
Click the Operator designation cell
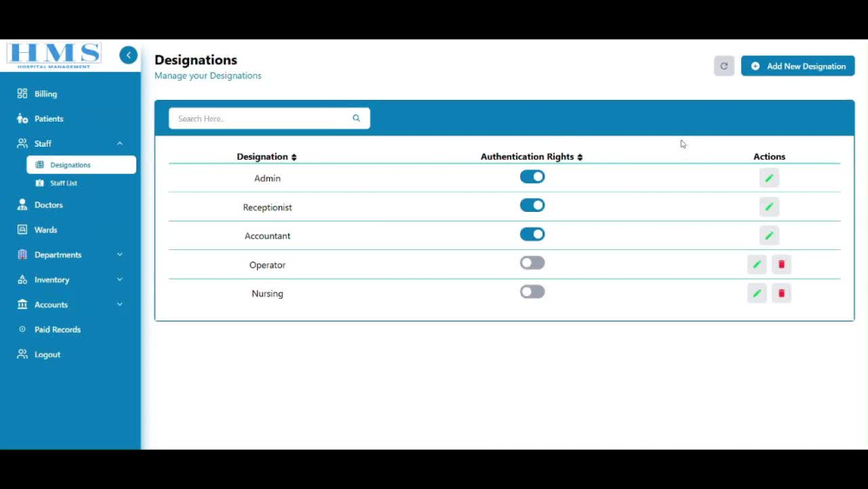[267, 265]
